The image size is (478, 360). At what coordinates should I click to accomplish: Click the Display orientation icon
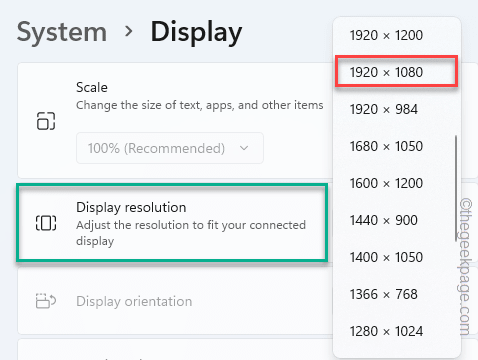[x=46, y=301]
